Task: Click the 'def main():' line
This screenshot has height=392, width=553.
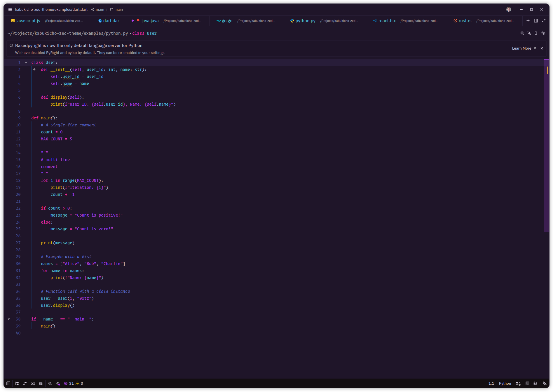Action: (x=44, y=118)
